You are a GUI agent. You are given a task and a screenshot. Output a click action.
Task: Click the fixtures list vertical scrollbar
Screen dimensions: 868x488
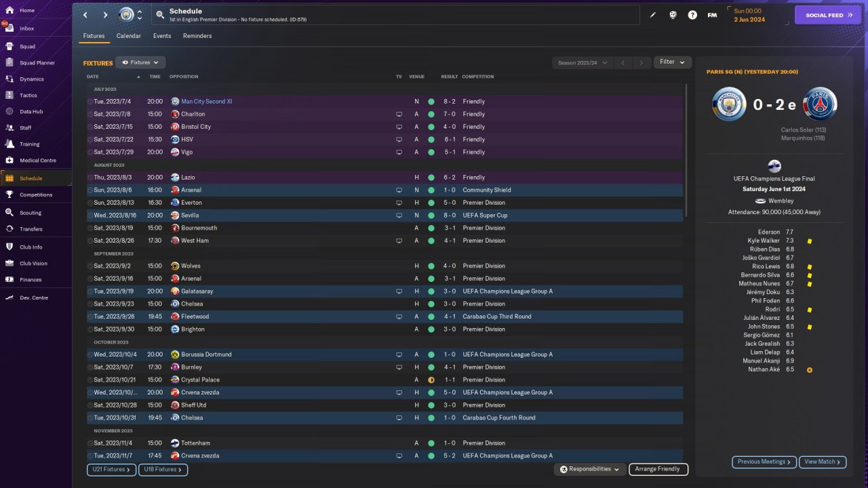[686, 149]
